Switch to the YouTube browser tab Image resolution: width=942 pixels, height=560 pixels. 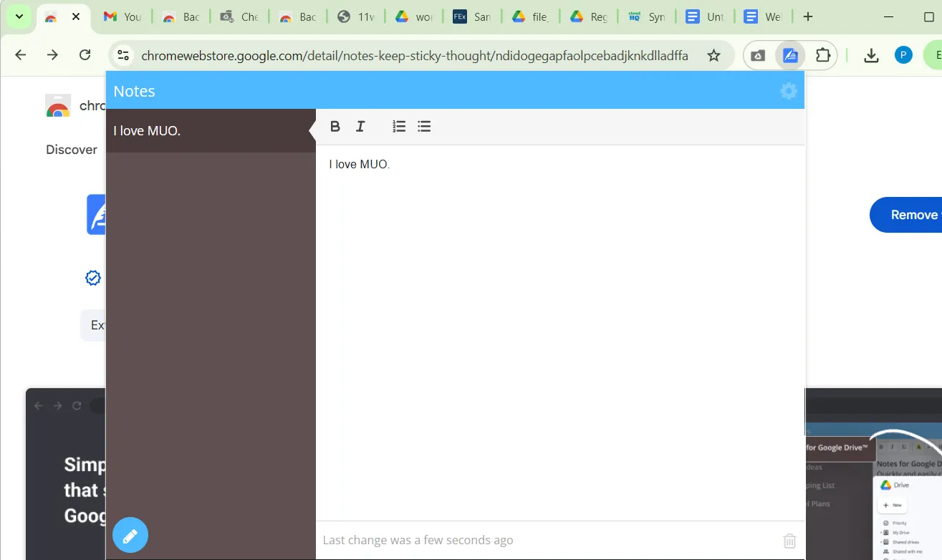click(x=122, y=16)
